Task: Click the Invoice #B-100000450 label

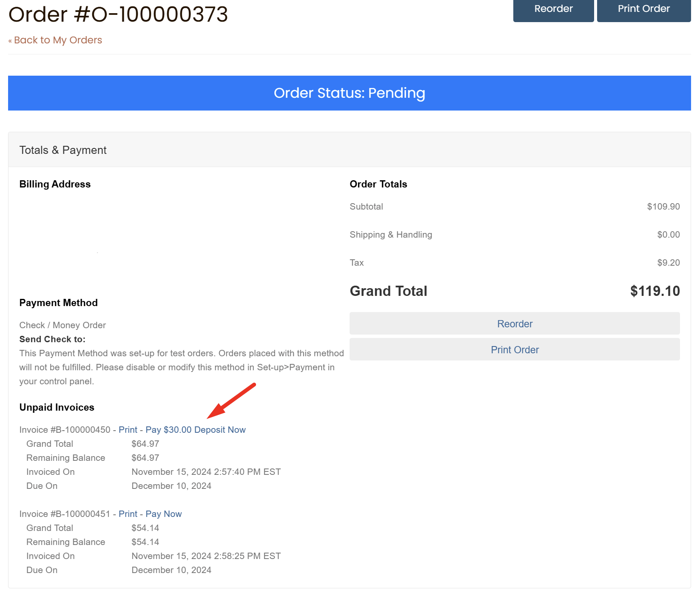Action: (65, 430)
